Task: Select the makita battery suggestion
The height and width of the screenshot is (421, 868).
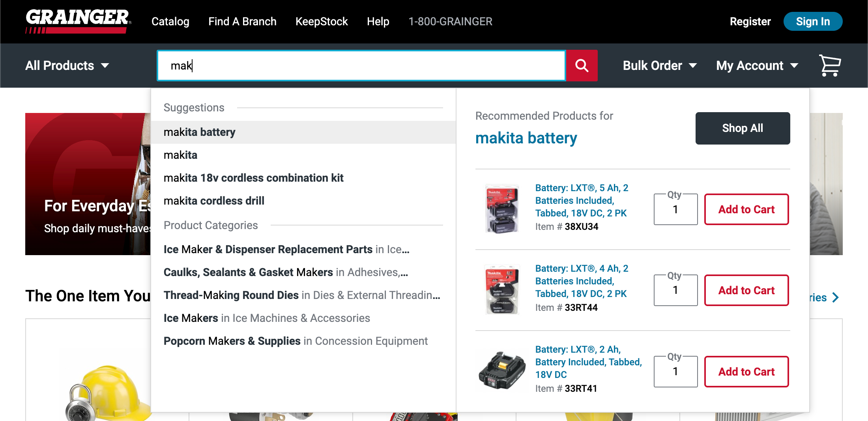Action: click(200, 132)
